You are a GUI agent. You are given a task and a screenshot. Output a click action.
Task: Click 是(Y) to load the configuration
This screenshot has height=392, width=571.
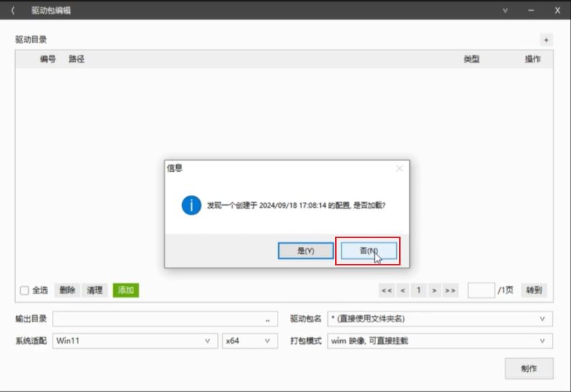tap(306, 250)
